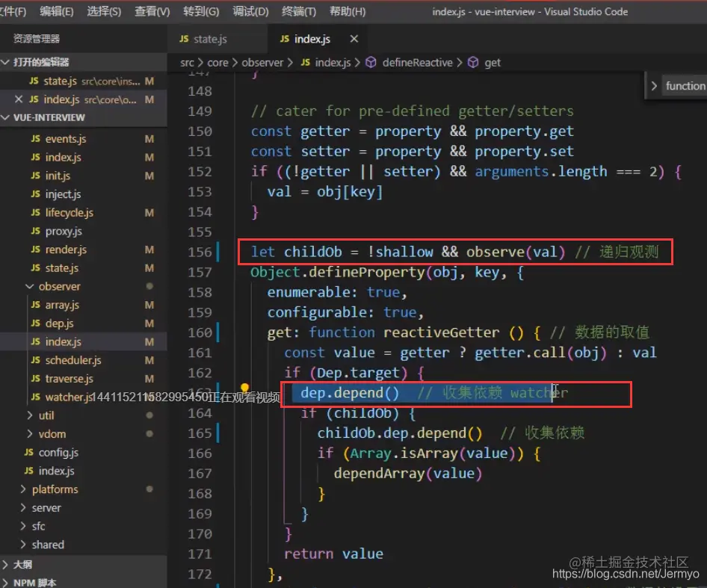Open config.js in the explorer
Screen dimensions: 707x588
coord(84,452)
